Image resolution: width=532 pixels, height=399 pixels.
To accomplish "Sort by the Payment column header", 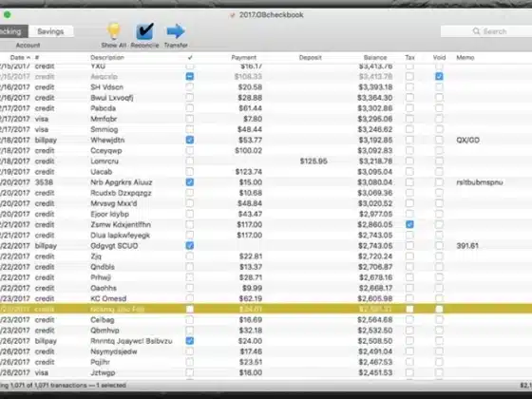I will point(243,57).
